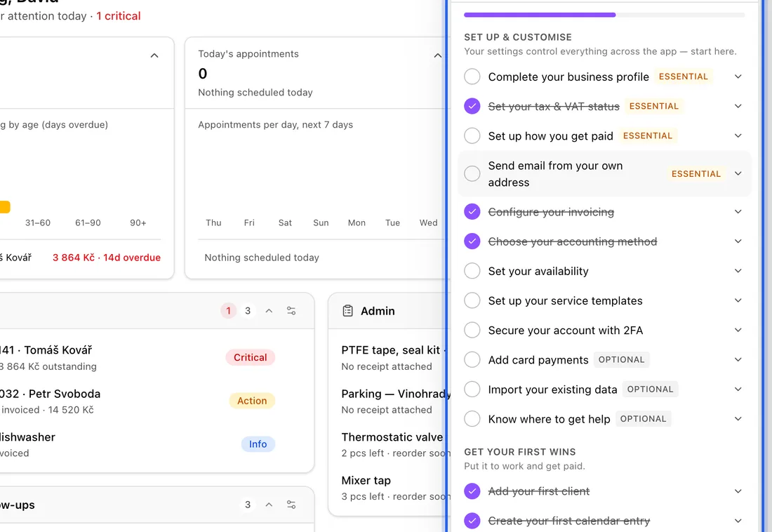772x532 pixels.
Task: Click Import your existing data title
Action: 552,389
